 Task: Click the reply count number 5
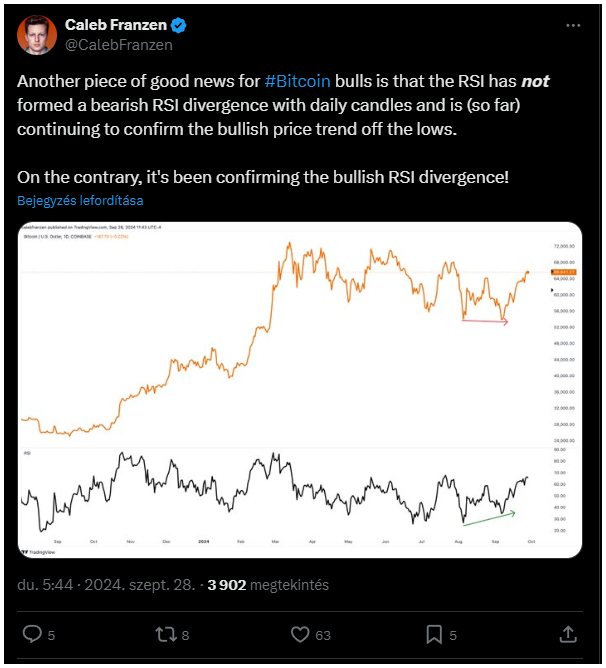[x=51, y=635]
